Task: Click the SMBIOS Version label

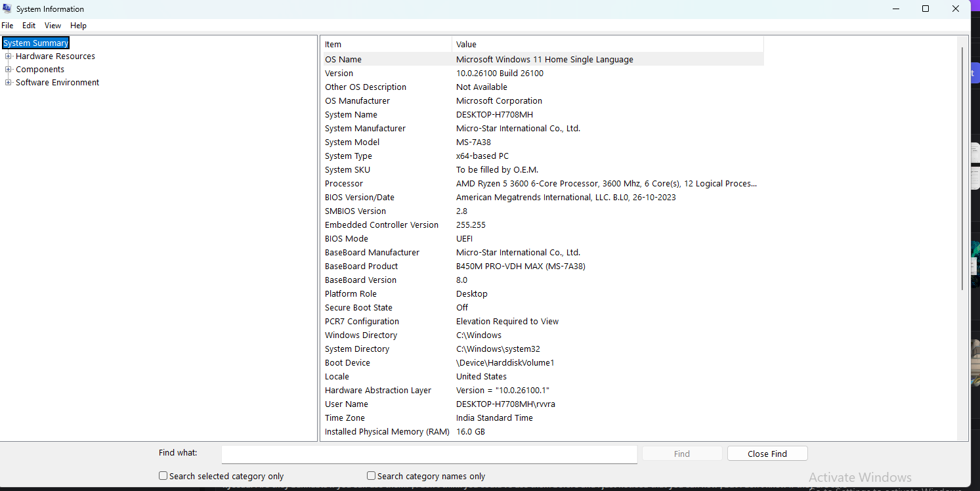Action: pyautogui.click(x=355, y=211)
